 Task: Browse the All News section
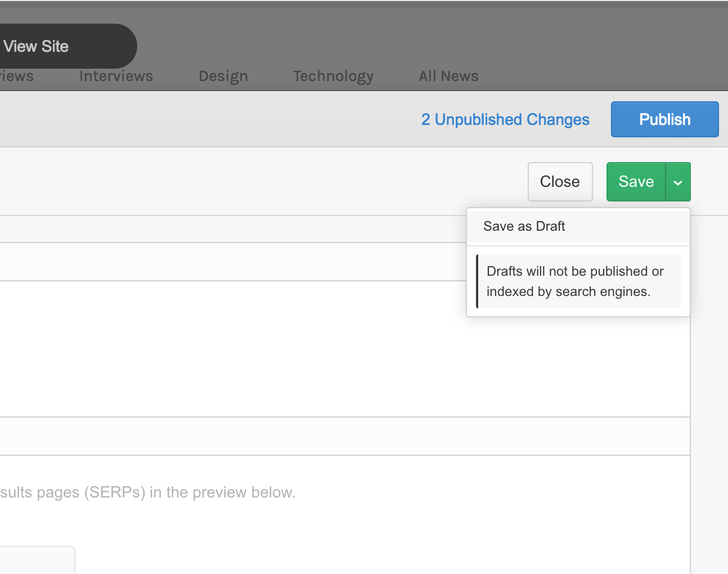click(448, 76)
